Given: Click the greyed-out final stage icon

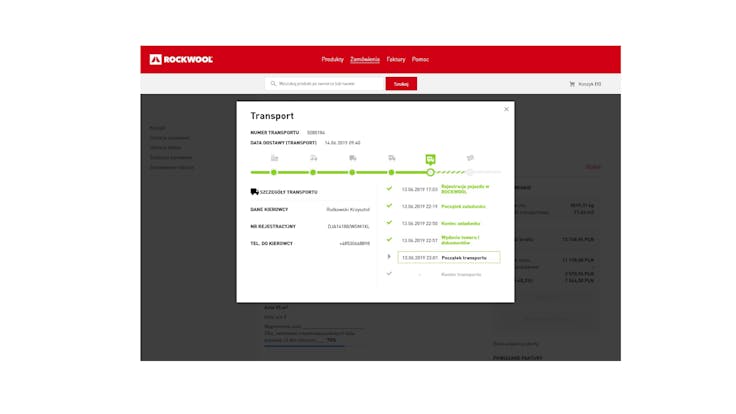Looking at the screenshot, I should pyautogui.click(x=470, y=158).
